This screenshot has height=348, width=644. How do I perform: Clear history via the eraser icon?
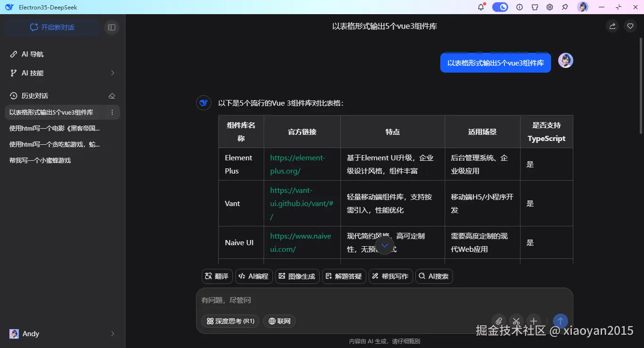pos(112,95)
